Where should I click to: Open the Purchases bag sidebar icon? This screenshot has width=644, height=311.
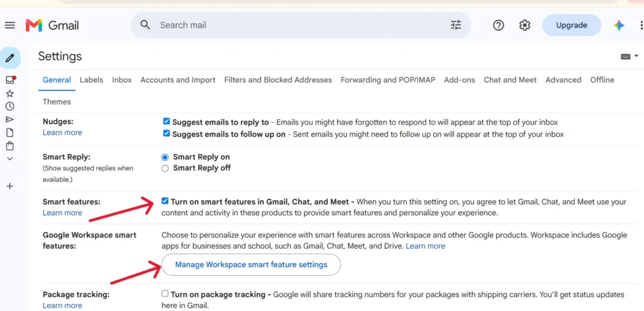(10, 145)
